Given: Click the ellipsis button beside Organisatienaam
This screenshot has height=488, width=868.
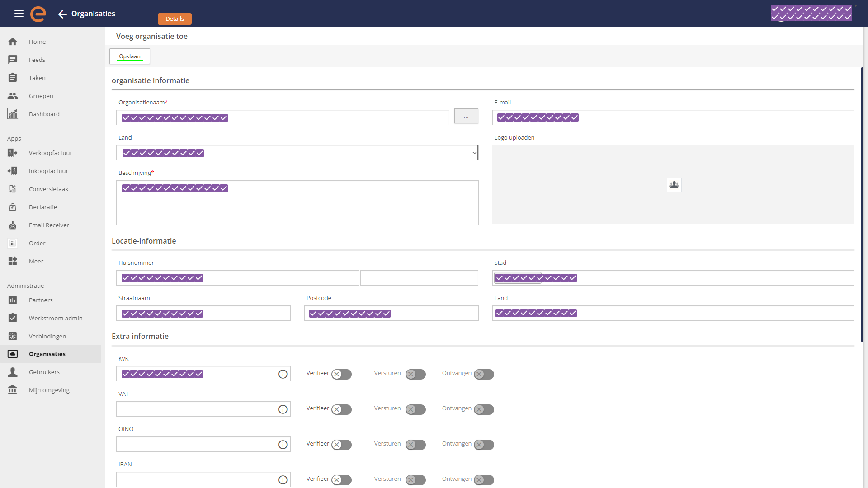Looking at the screenshot, I should [466, 117].
